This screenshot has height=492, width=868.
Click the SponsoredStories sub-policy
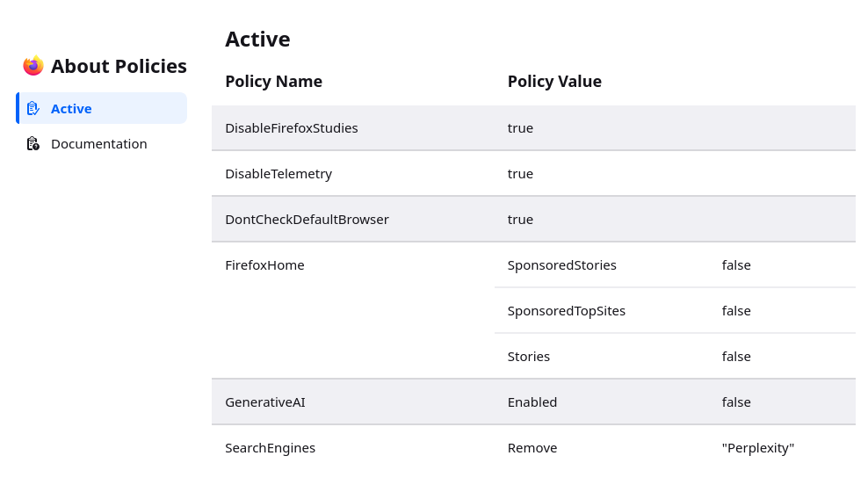[562, 265]
